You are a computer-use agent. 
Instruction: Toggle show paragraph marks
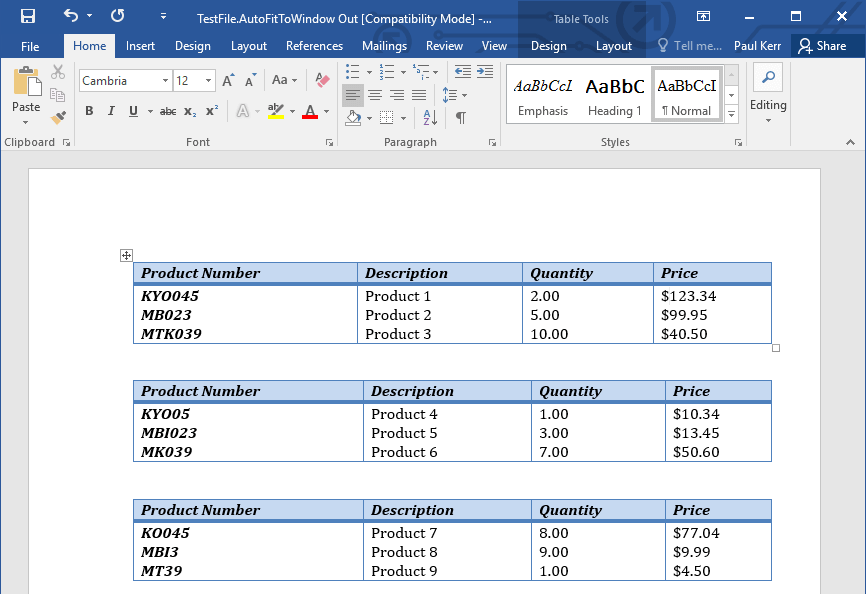click(461, 117)
